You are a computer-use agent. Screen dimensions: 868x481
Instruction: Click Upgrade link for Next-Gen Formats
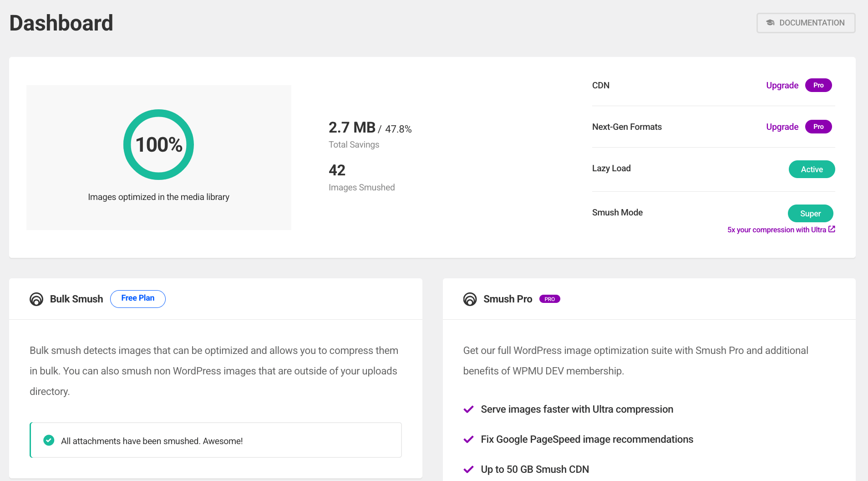[x=782, y=127]
